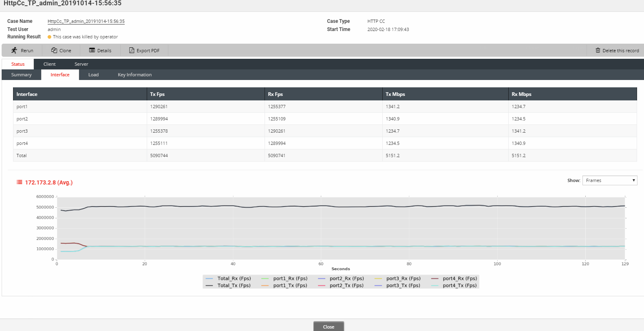The image size is (644, 331).
Task: Click the Rerun running-man icon
Action: click(x=14, y=50)
